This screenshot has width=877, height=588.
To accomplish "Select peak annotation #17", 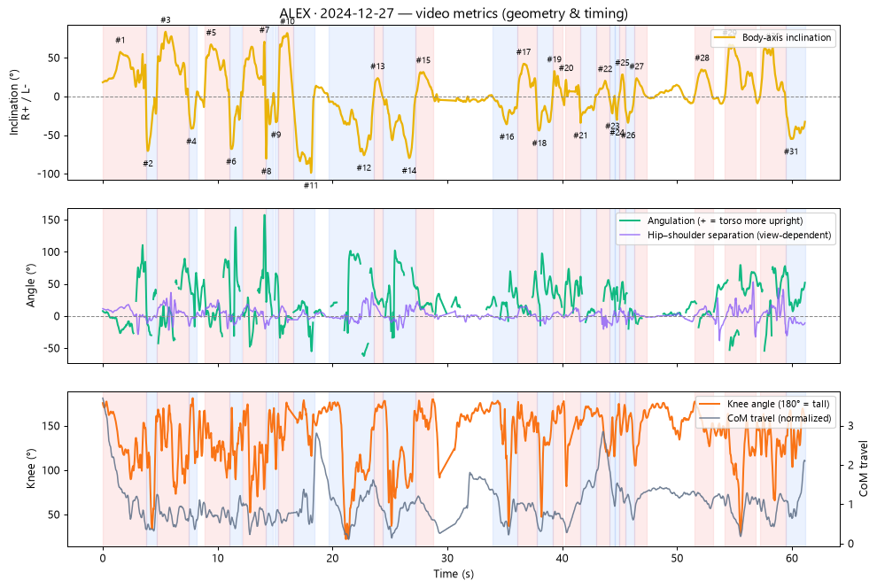I will 524,52.
